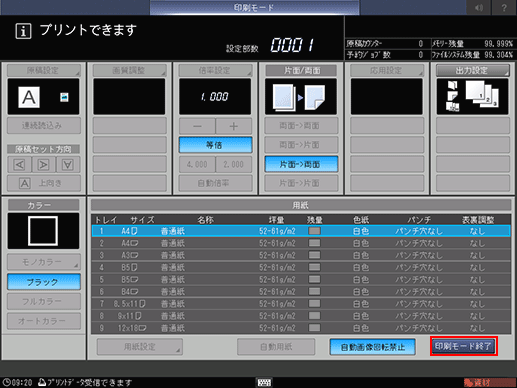
Task: Click the simplex to duplex preview image
Action: (301, 97)
